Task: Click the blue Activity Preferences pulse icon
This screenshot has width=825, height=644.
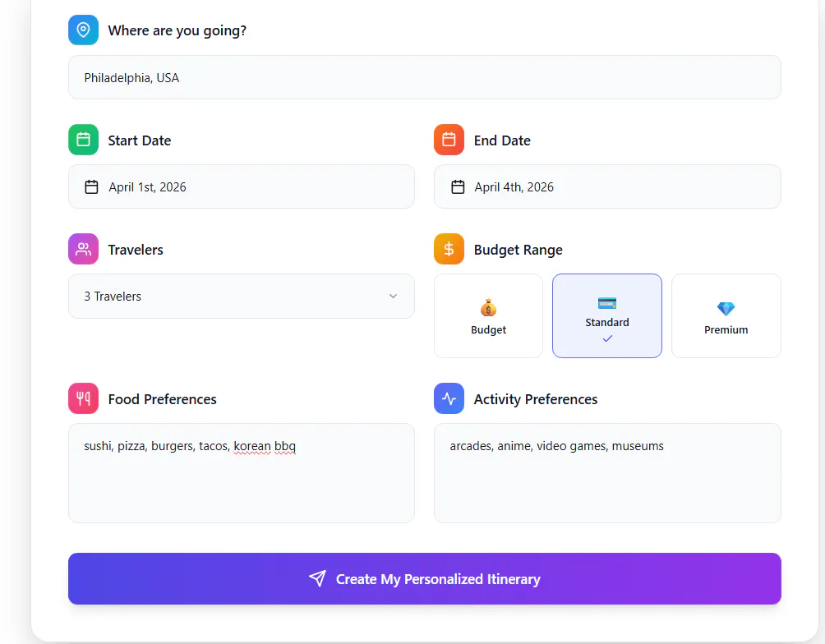Action: click(x=449, y=398)
